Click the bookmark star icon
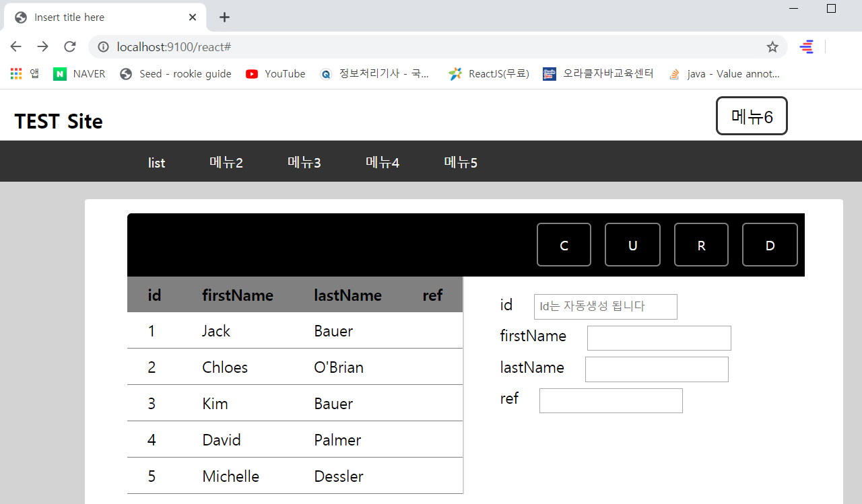 click(772, 46)
